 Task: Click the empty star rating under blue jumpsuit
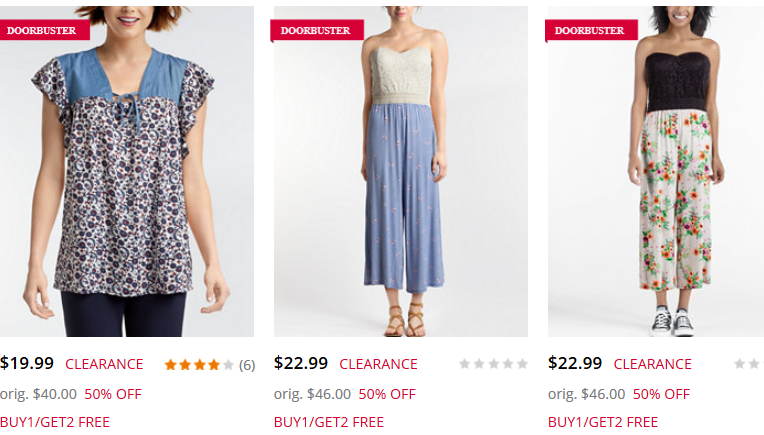point(493,364)
